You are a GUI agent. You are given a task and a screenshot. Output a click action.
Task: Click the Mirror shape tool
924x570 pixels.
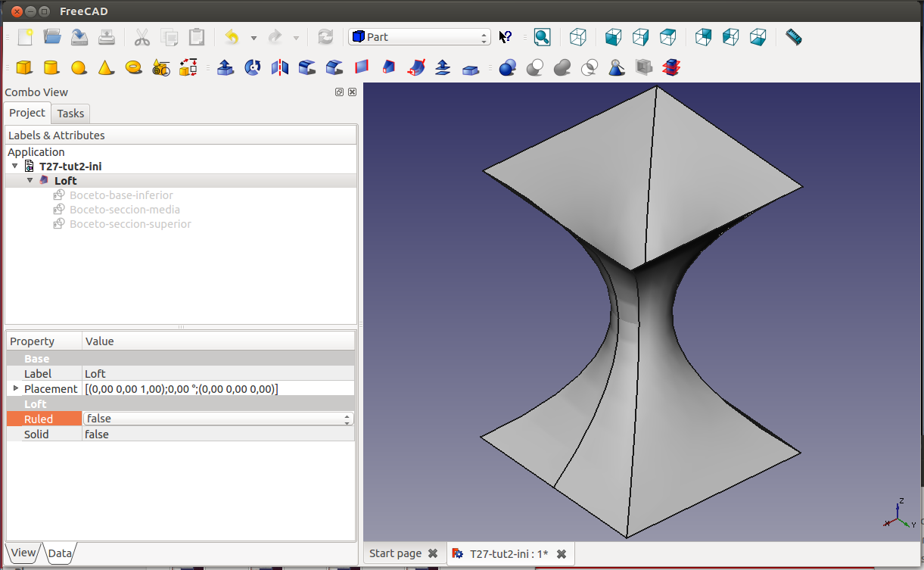280,68
